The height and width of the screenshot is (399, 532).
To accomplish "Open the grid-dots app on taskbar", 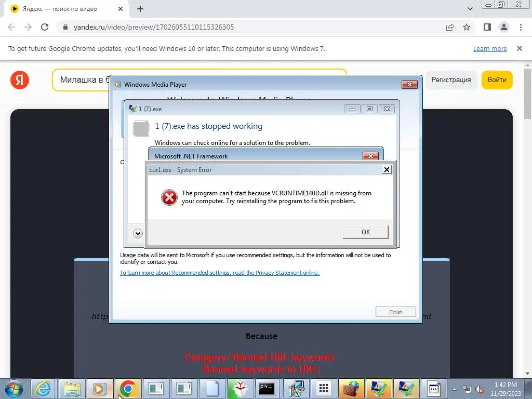I will click(x=324, y=389).
